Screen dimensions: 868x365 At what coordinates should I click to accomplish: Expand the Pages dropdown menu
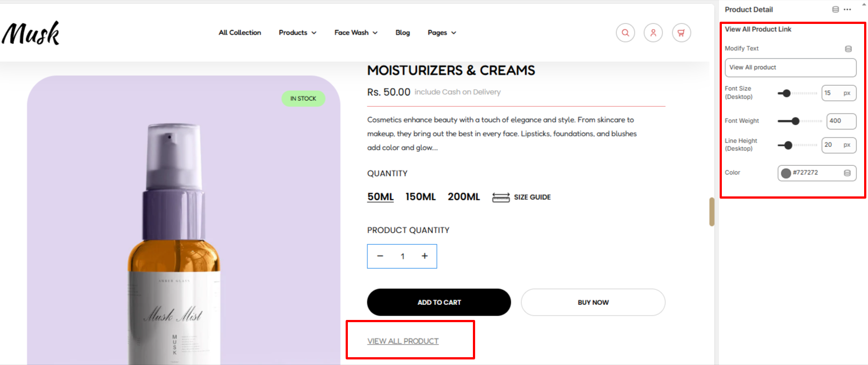click(x=442, y=33)
